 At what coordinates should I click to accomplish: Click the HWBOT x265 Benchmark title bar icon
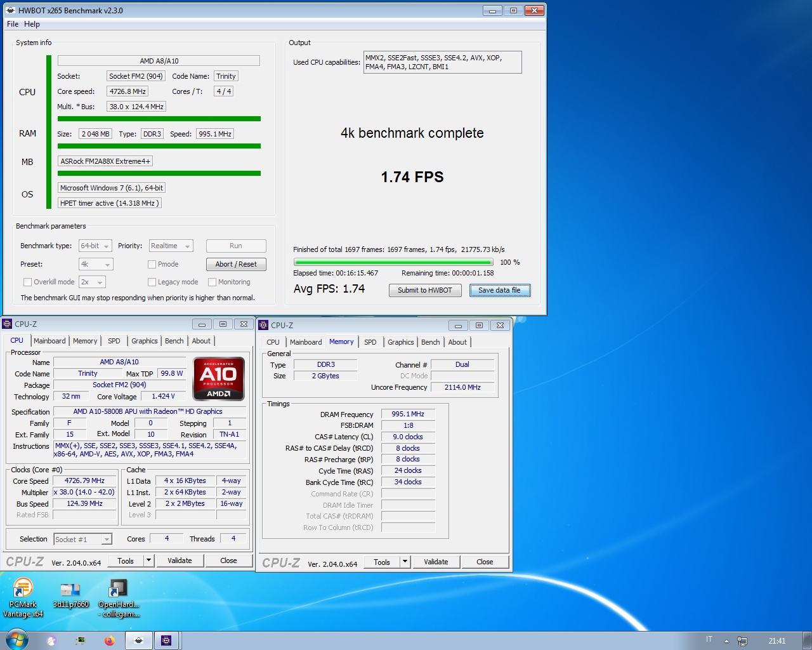coord(10,10)
